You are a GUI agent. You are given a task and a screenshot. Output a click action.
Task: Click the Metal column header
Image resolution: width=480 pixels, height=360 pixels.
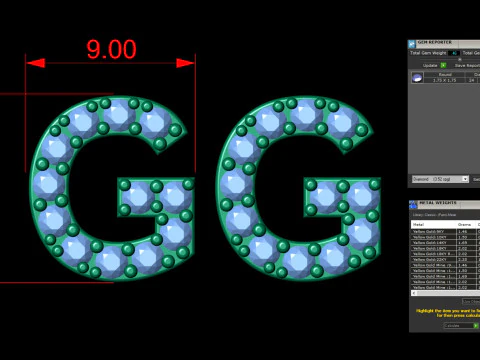click(434, 224)
